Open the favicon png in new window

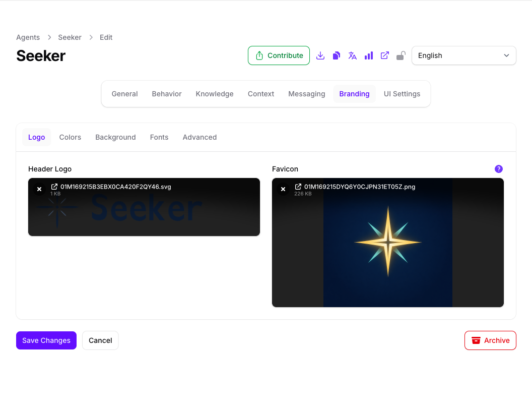tap(298, 187)
